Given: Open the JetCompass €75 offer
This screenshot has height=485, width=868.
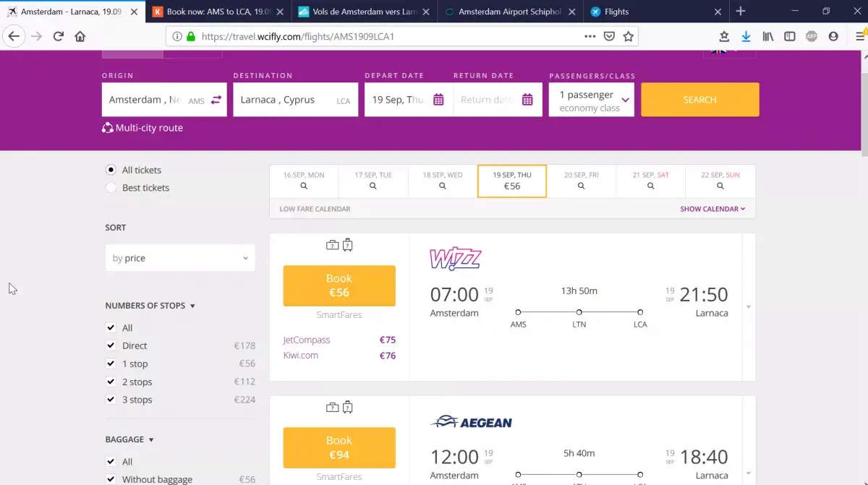Looking at the screenshot, I should [339, 340].
